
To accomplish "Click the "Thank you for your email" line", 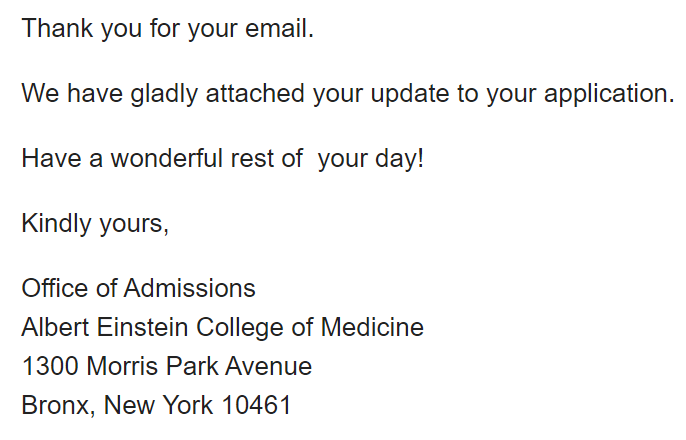I will [x=167, y=29].
